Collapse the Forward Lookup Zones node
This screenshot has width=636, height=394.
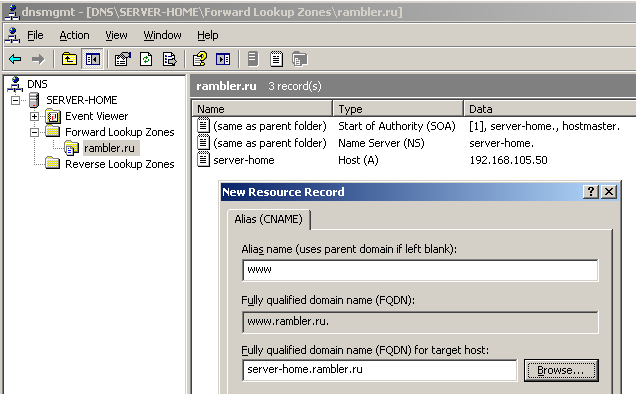34,132
